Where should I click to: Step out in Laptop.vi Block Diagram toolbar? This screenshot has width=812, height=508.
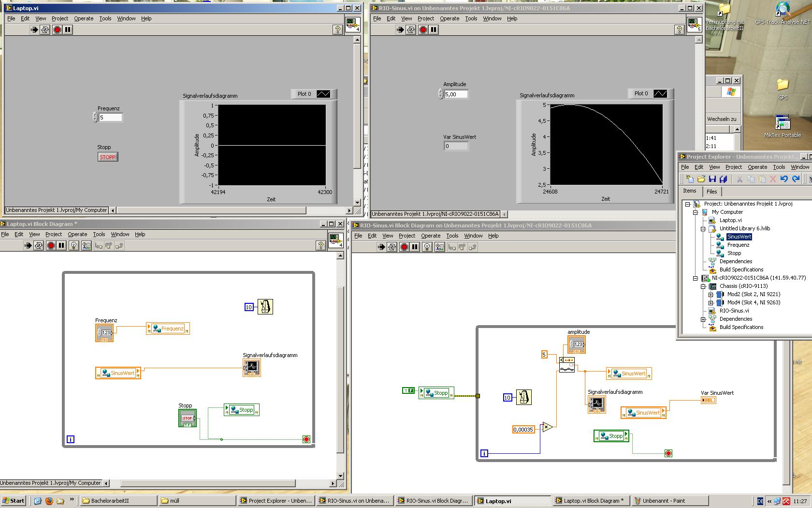119,246
